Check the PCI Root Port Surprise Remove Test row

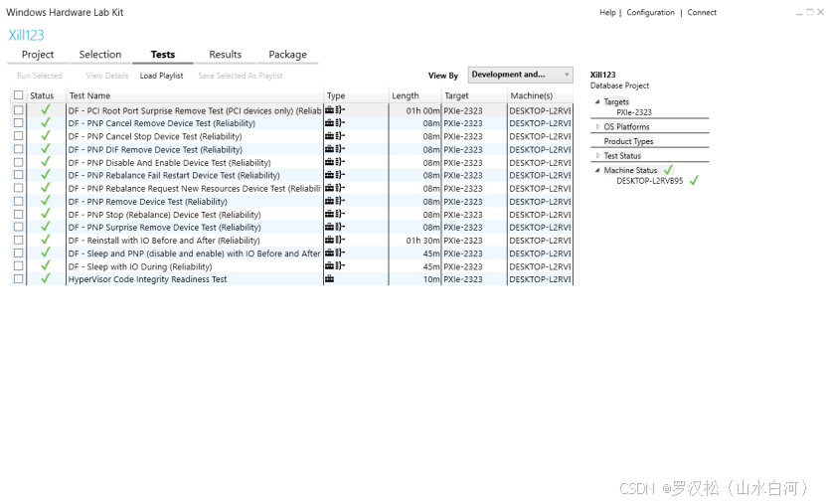tap(19, 110)
